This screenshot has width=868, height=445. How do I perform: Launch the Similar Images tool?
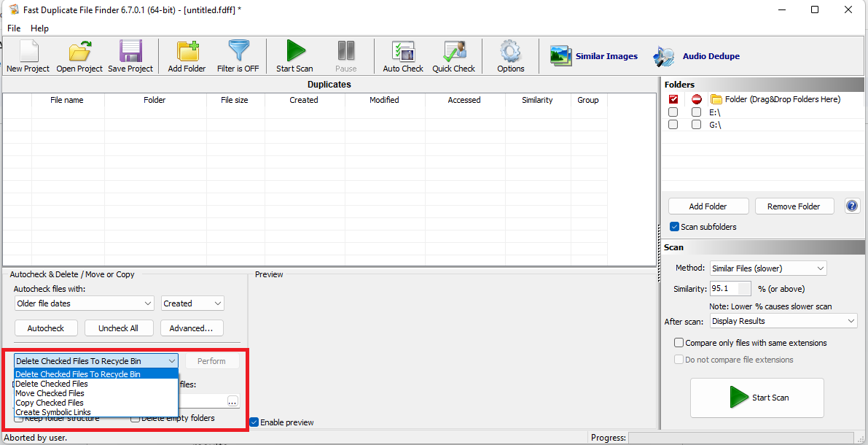(x=594, y=56)
